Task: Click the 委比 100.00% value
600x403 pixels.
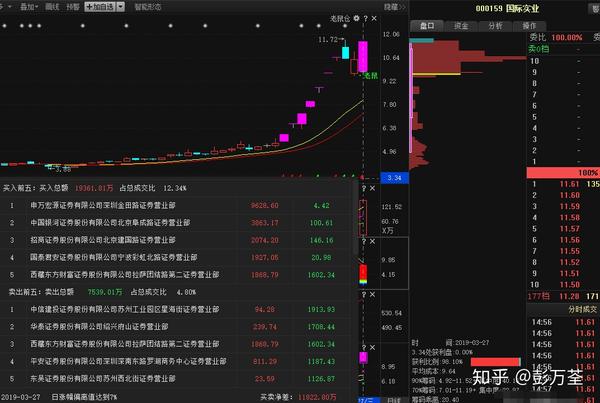Action: pos(567,38)
